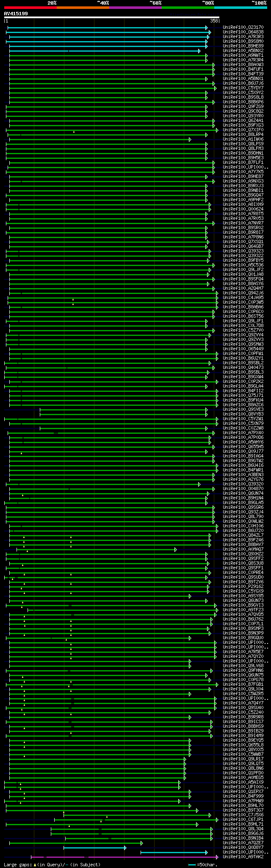This screenshot has width=271, height=868.
Task: Click the UniRef100_Q9SGR6 label
Action: click(243, 507)
